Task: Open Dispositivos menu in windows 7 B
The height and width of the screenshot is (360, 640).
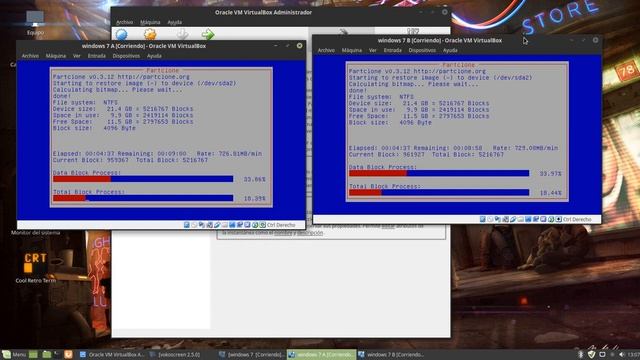Action: (x=422, y=50)
